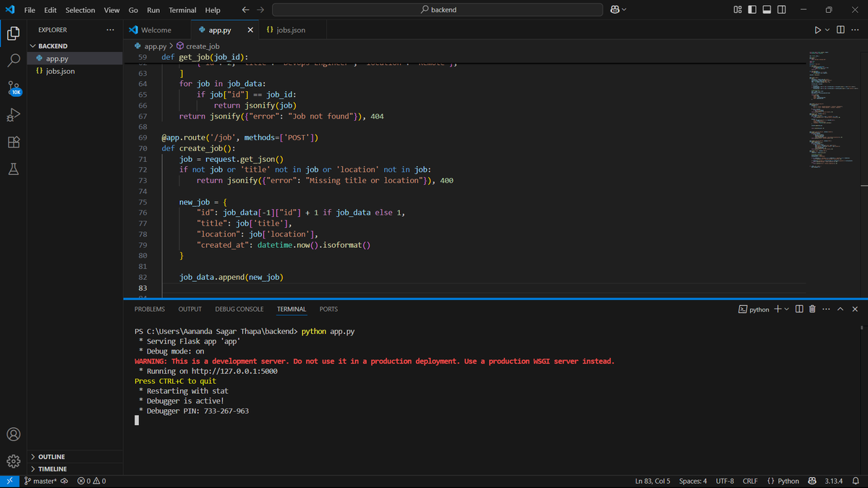Open the Explorer view in activity bar
The height and width of the screenshot is (488, 868).
pyautogui.click(x=13, y=33)
